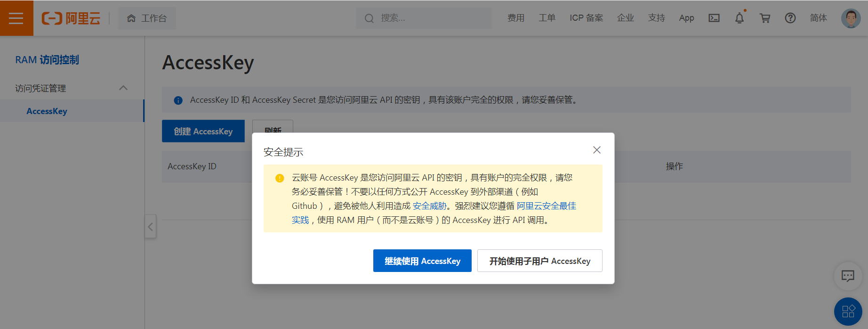Click the AccessKey ID column header
The image size is (868, 329).
click(192, 166)
